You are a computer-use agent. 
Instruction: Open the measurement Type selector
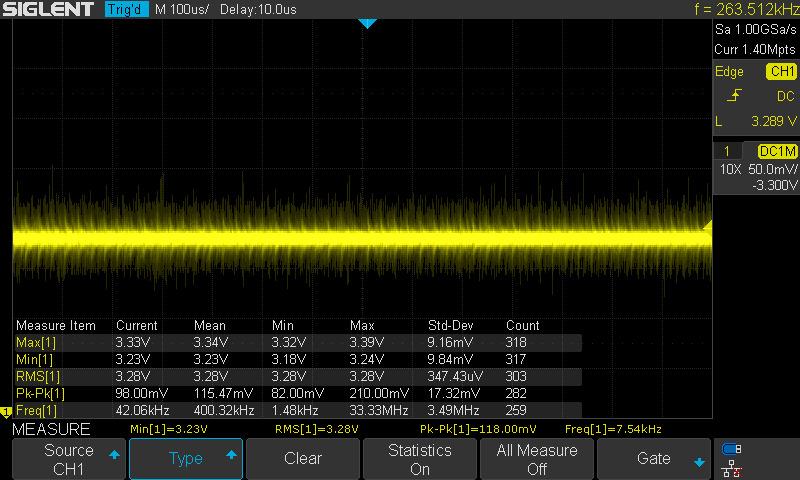[x=186, y=459]
